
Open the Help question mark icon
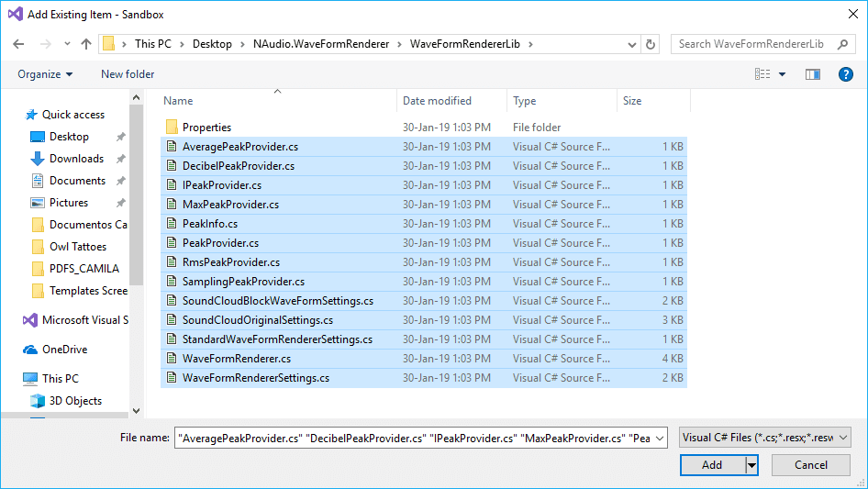[x=846, y=74]
